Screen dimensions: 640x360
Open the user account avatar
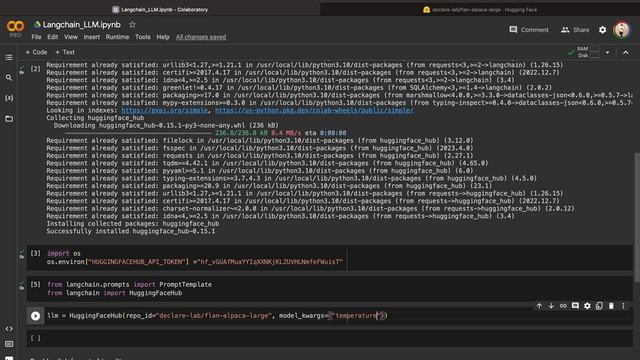point(622,30)
